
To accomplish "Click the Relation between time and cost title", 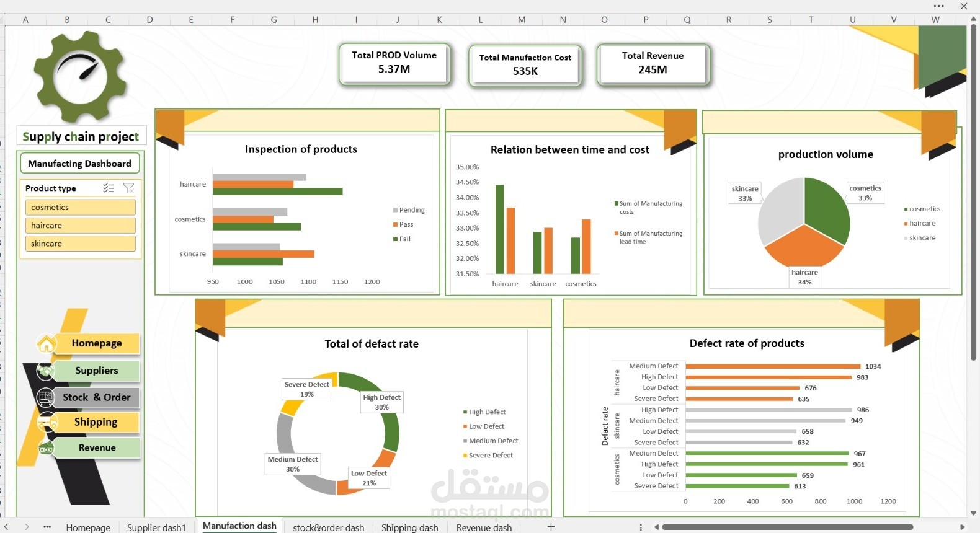I will (569, 150).
